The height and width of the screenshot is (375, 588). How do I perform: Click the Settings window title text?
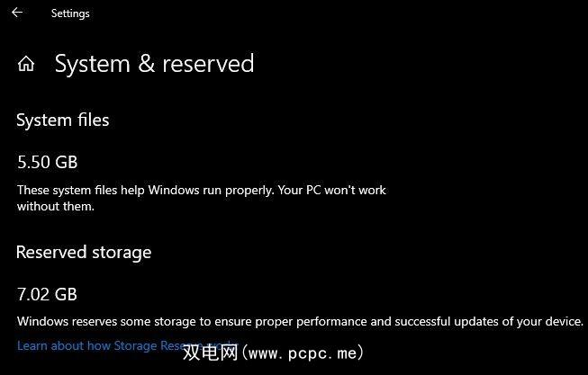(70, 13)
